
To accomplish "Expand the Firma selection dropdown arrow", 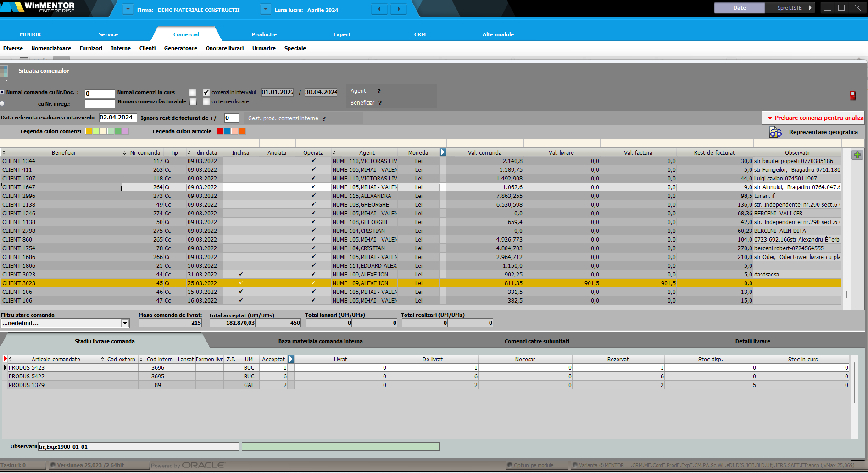I will tap(128, 9).
